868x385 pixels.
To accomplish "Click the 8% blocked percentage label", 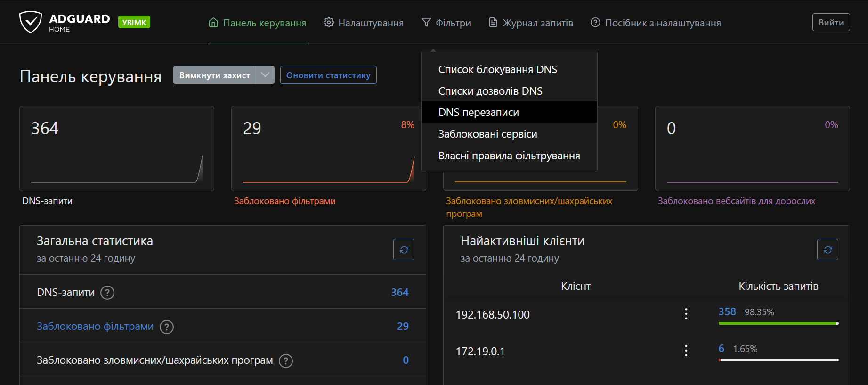I will 408,125.
